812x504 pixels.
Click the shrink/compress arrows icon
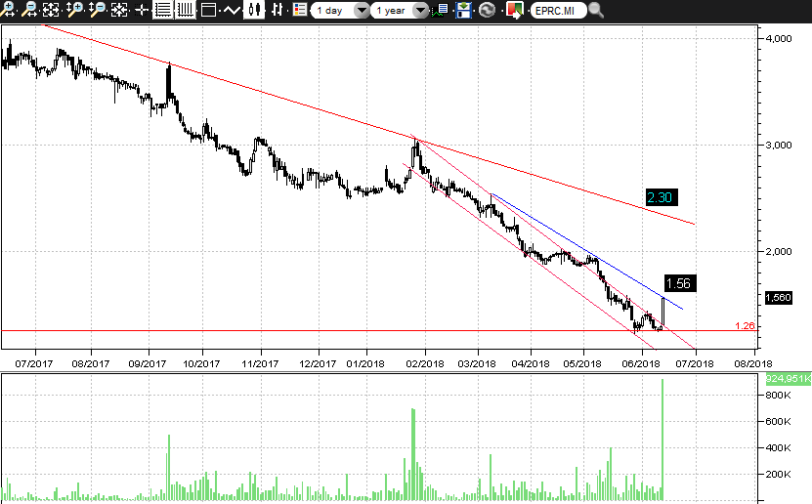[119, 9]
